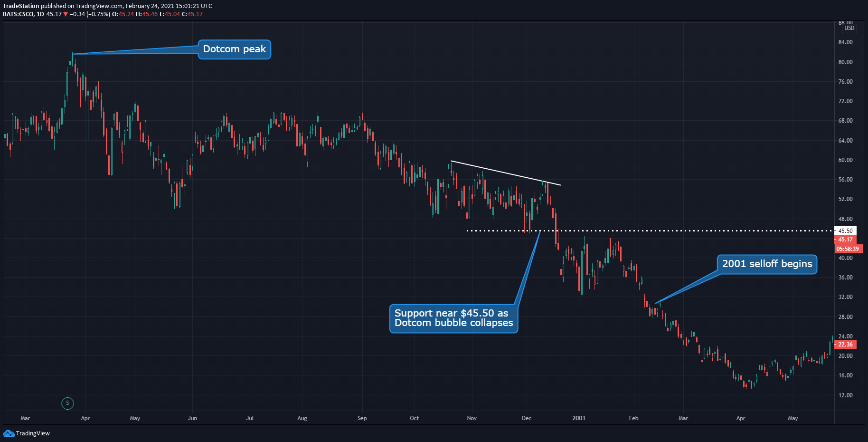Click the BATS:CSCO symbol title

(18, 14)
